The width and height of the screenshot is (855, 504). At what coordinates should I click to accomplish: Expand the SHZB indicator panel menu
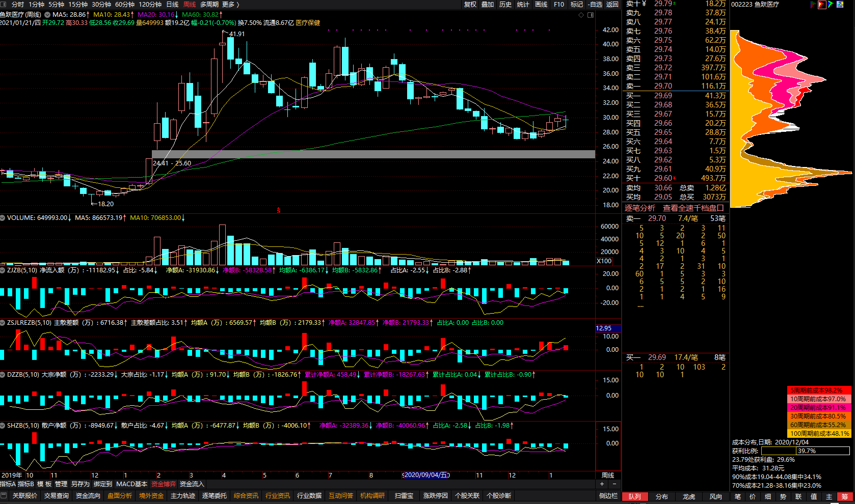tap(3, 426)
